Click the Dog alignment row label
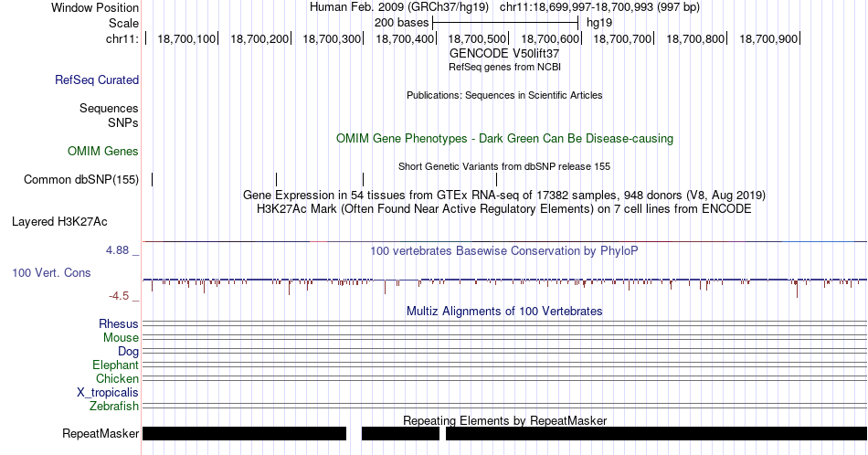Image resolution: width=868 pixels, height=455 pixels. pos(129,352)
